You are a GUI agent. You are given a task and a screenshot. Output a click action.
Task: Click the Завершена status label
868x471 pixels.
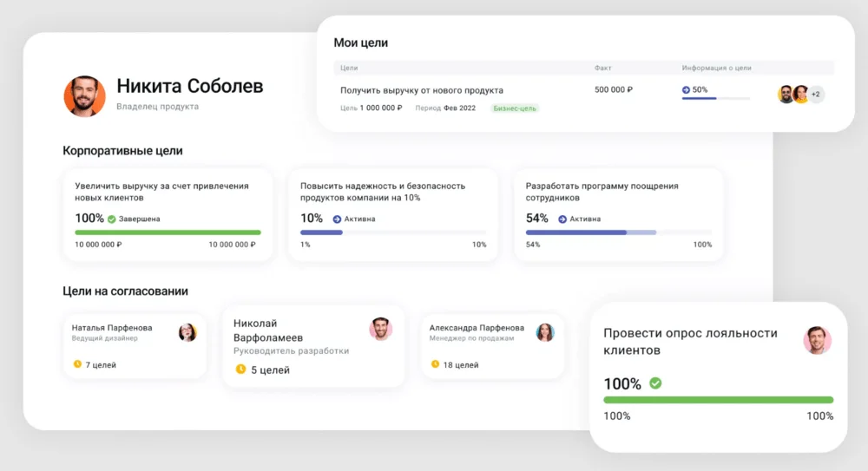click(140, 219)
